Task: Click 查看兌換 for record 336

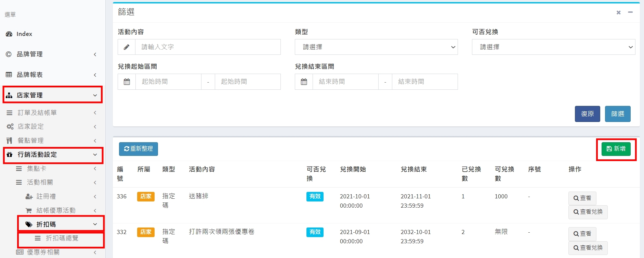Action: 588,212
